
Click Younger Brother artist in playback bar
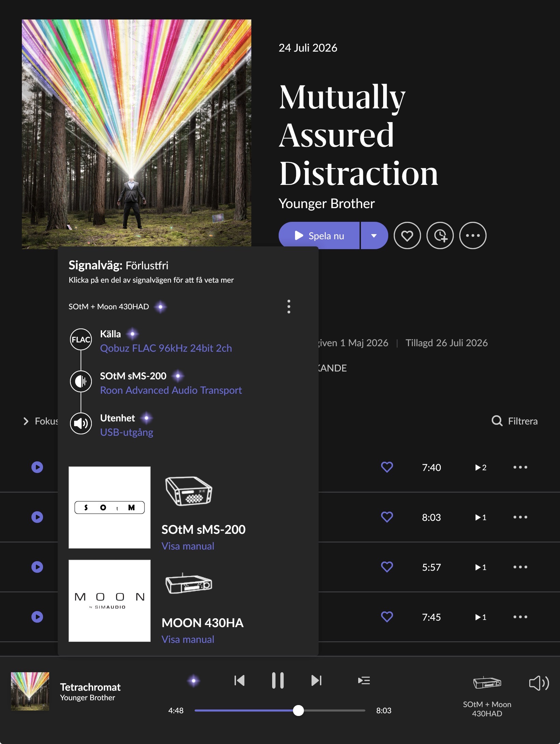tap(87, 698)
